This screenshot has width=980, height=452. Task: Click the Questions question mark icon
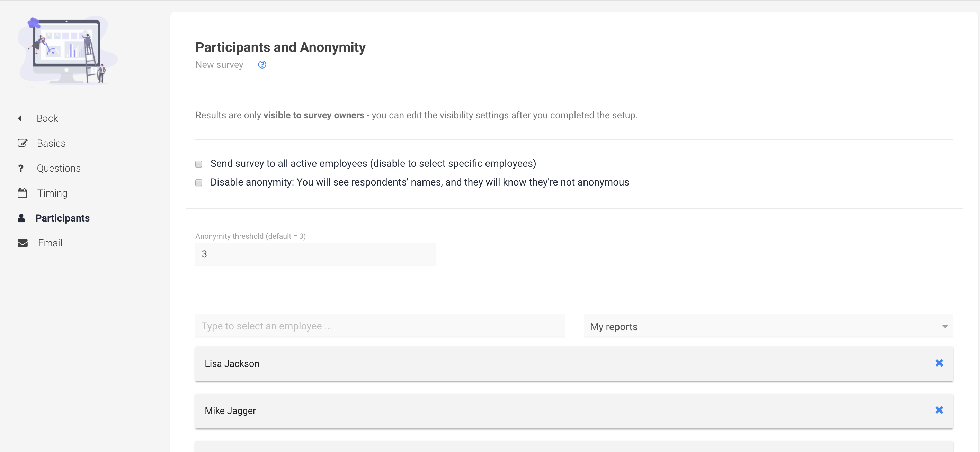click(21, 168)
